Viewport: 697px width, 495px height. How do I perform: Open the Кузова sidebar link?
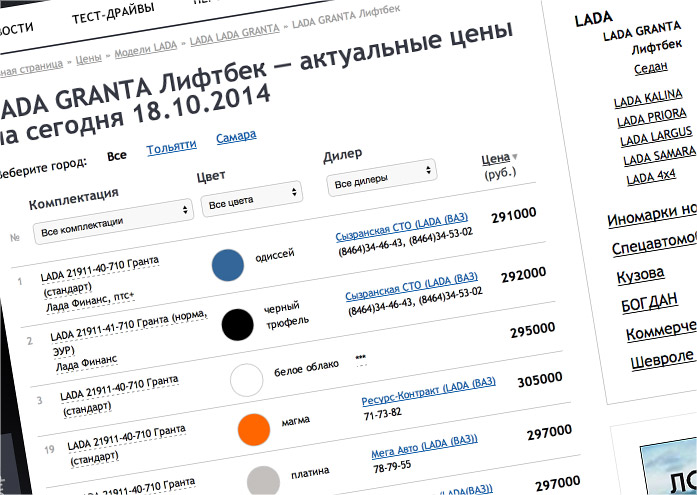tap(641, 275)
